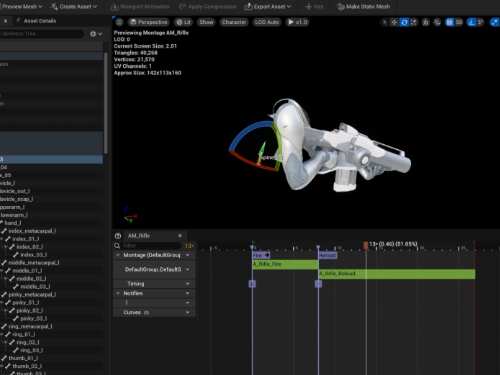
Task: Click the orange timeline playhead scrubber
Action: 366,245
